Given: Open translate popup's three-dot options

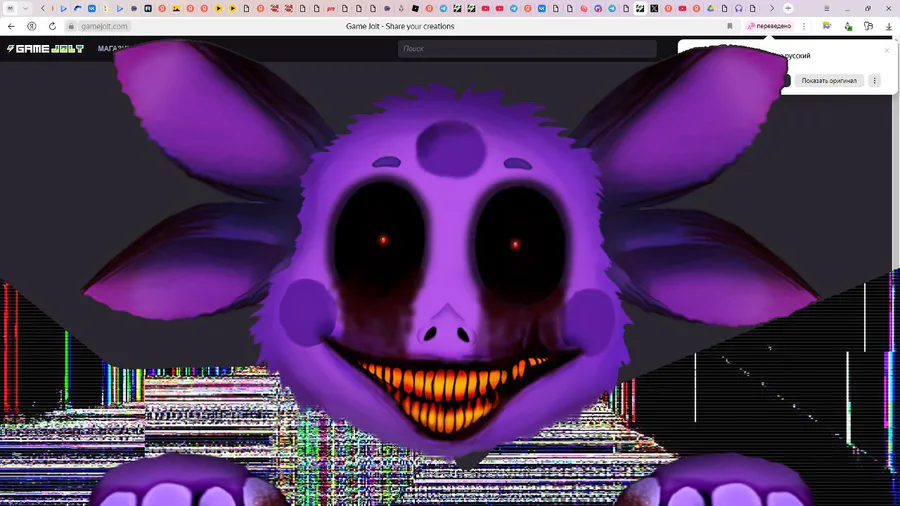Looking at the screenshot, I should click(874, 81).
